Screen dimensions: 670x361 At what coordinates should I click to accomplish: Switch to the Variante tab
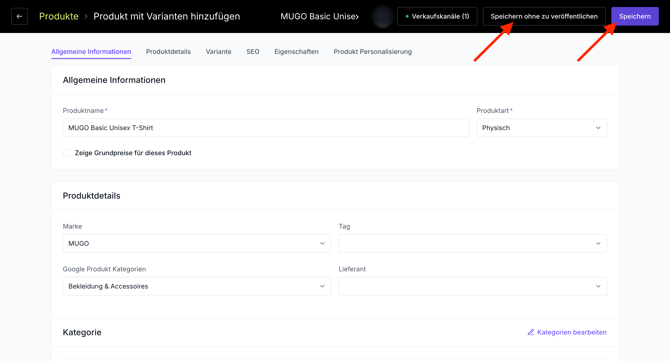218,52
